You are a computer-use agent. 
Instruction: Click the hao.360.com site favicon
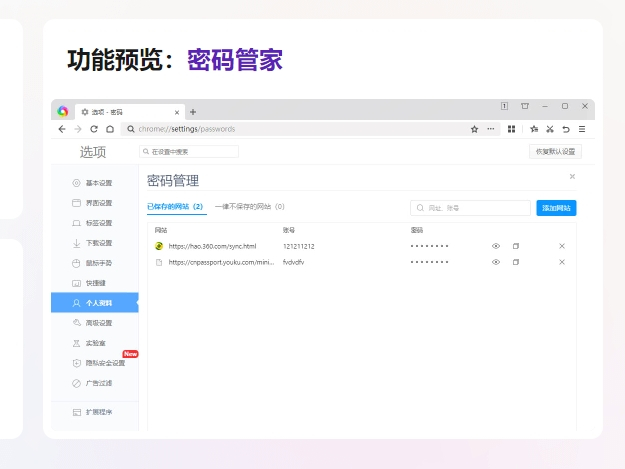159,246
